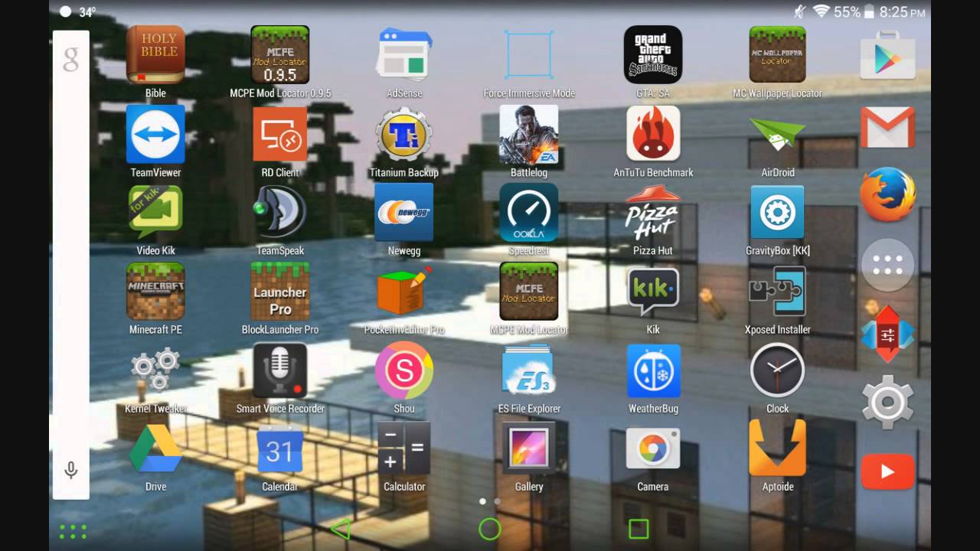Launch the Calculator
Screen dimensions: 980x551
[x=404, y=449]
